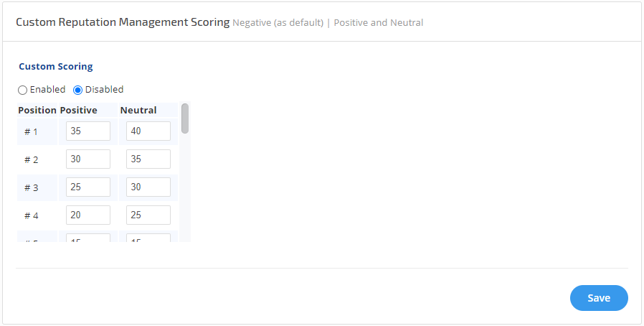
Task: Click the Neutral column header
Action: click(x=138, y=111)
